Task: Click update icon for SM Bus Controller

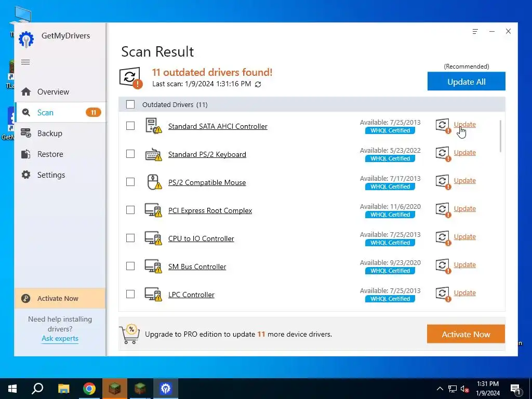Action: pyautogui.click(x=443, y=267)
